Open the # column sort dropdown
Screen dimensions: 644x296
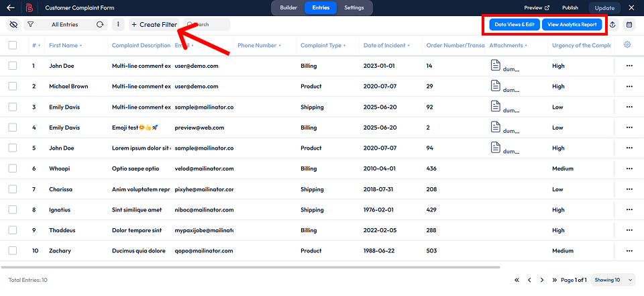click(x=40, y=46)
